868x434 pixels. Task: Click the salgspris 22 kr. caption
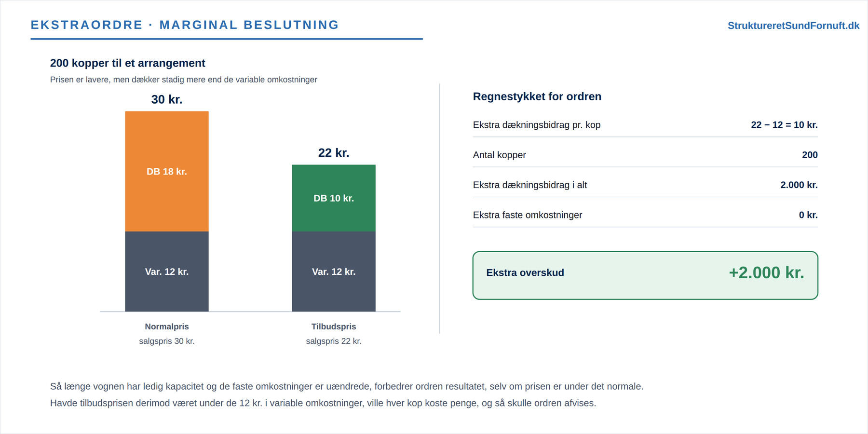[334, 341]
